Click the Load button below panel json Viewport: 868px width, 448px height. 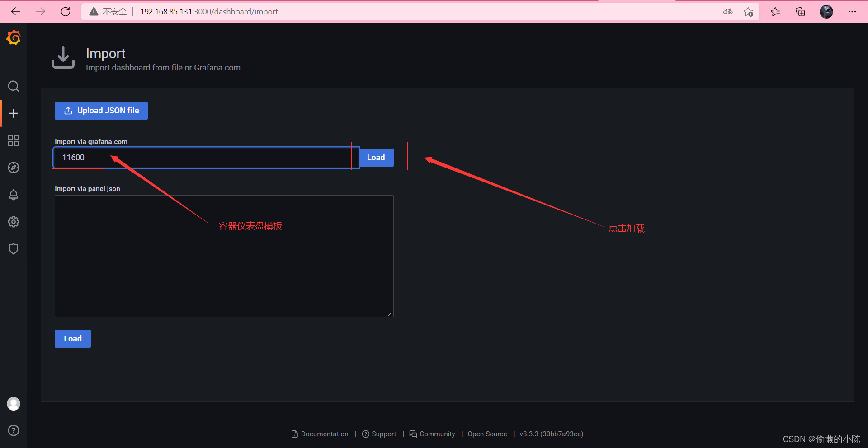[73, 339]
